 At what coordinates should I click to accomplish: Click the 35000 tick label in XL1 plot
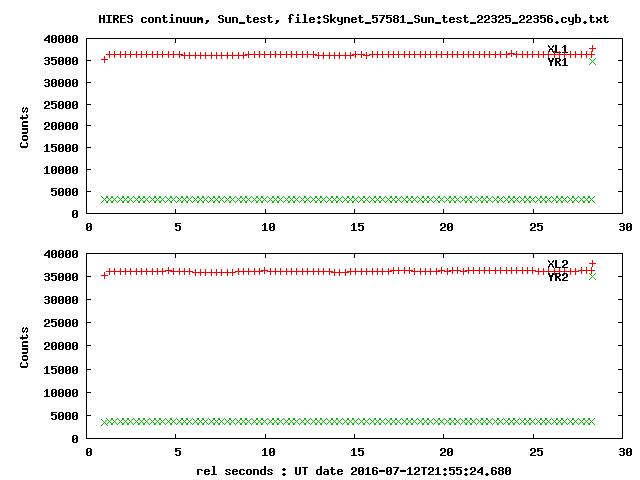(61, 61)
